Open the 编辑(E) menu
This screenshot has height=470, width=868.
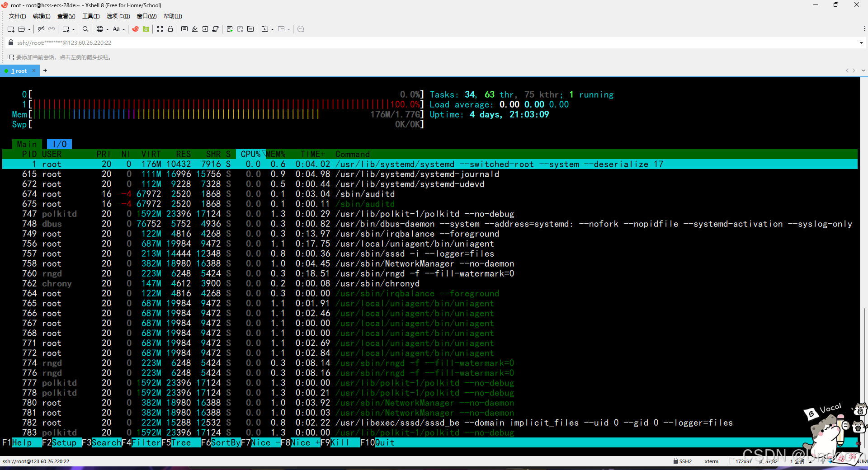coord(42,16)
